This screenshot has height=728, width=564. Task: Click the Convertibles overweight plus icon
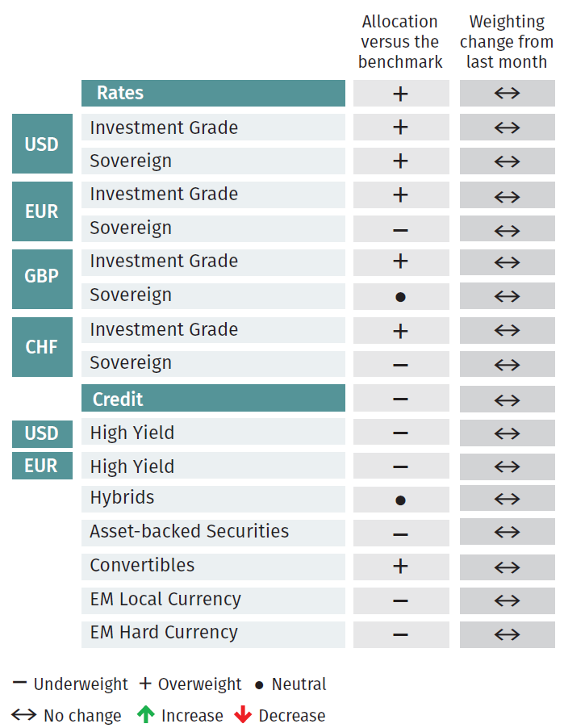pyautogui.click(x=400, y=566)
